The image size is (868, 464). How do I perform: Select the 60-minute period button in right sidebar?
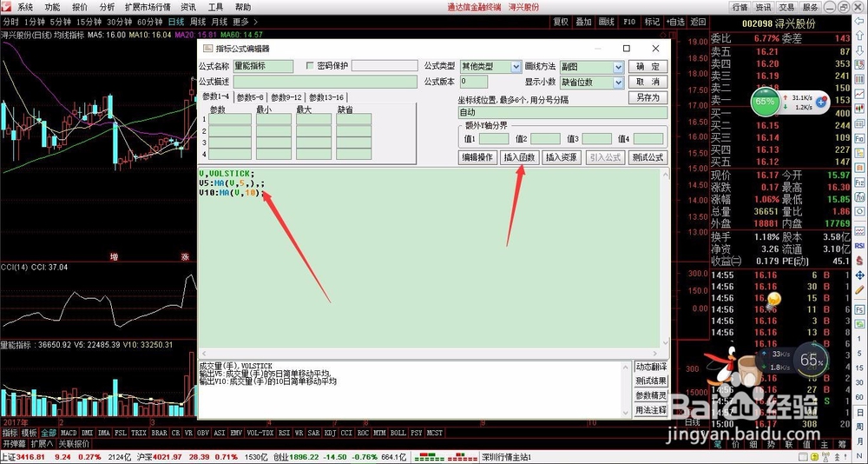pos(859,397)
